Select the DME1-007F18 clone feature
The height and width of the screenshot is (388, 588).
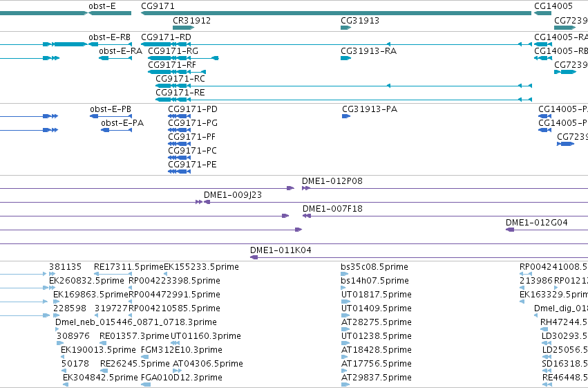point(445,216)
